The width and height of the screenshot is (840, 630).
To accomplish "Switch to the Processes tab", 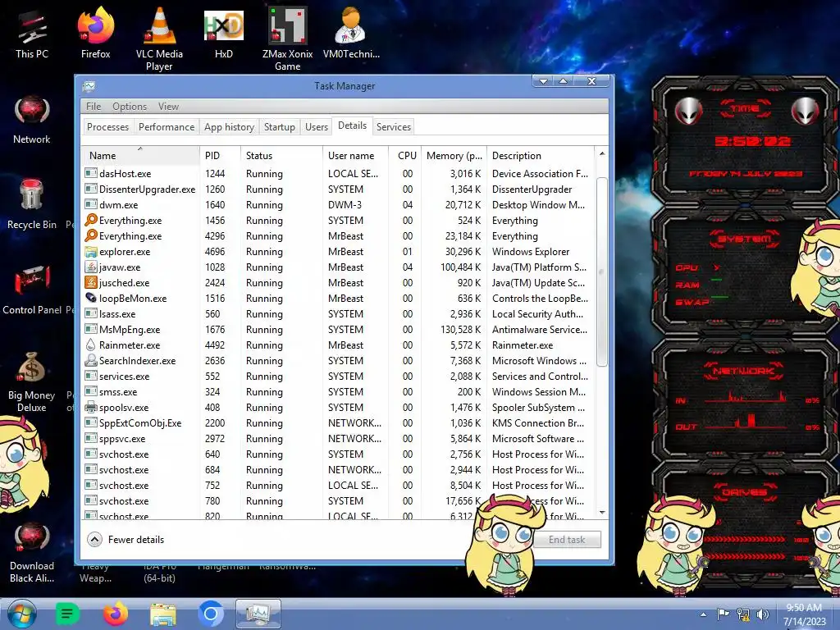I will pos(107,127).
